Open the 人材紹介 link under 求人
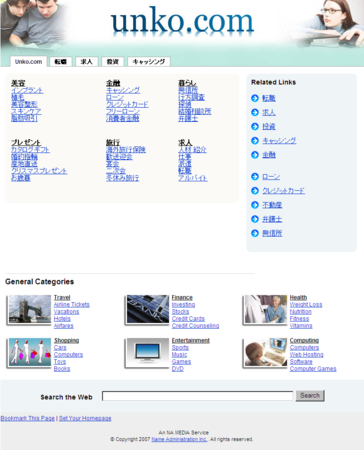Viewport: 364px width, 450px height. click(x=192, y=150)
